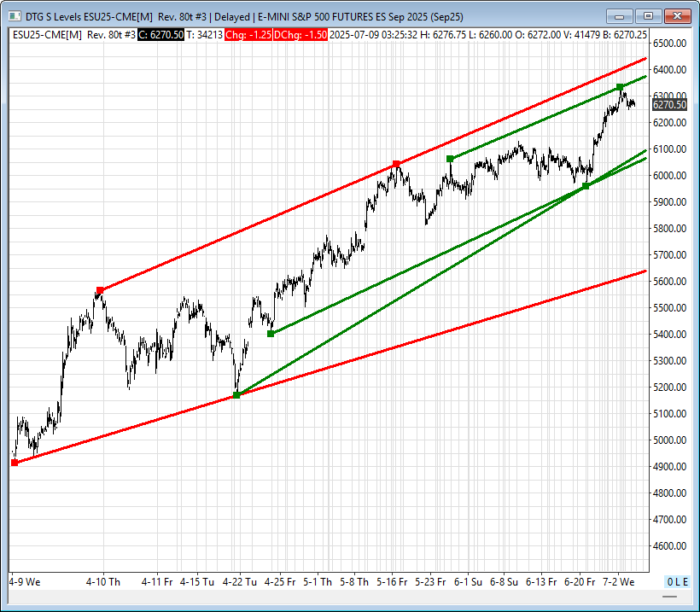Click the H: 6276.75 high value
700x612 pixels.
coord(443,35)
